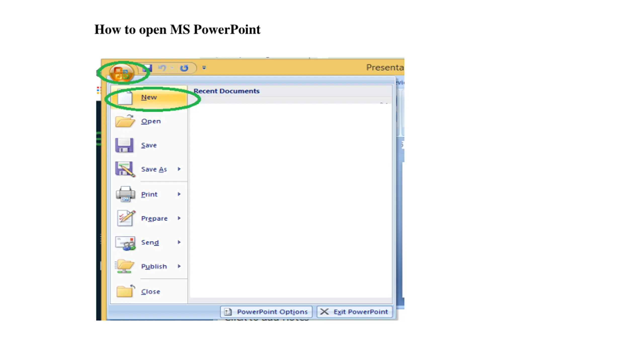Viewport: 644px width, 362px height.
Task: Click the Recent Documents heading
Action: coord(226,91)
